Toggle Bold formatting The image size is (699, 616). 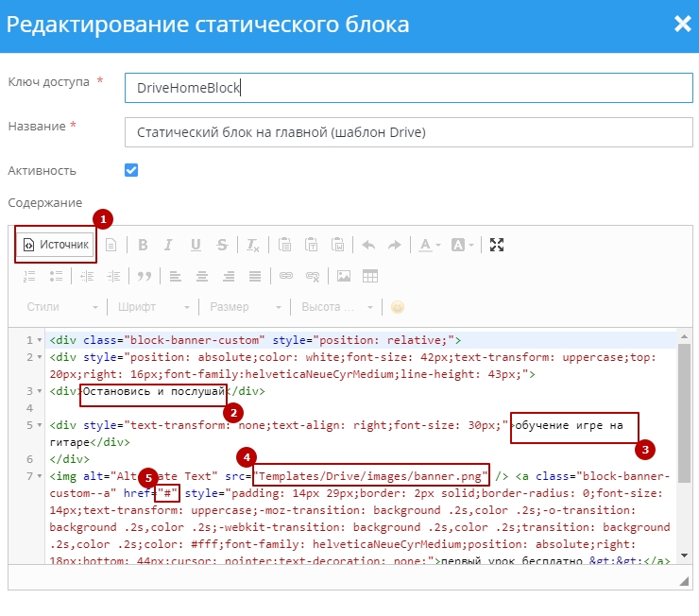(x=143, y=245)
